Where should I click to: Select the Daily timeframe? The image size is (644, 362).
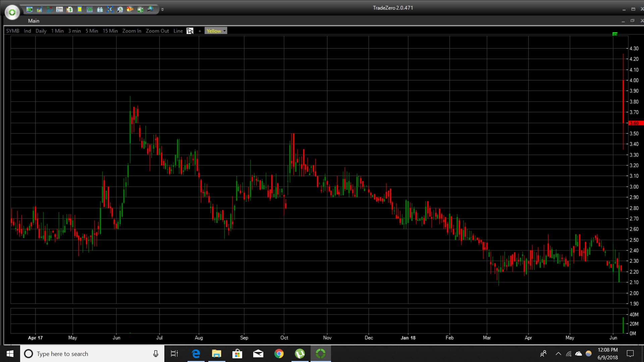pyautogui.click(x=41, y=31)
